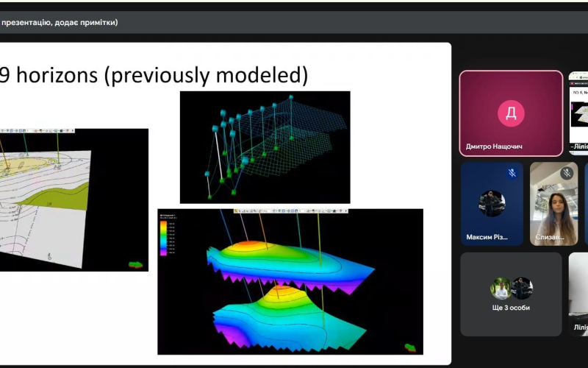Click the orientation arrow in the contour map view
Viewport: 588px width, 368px height.
[136, 264]
